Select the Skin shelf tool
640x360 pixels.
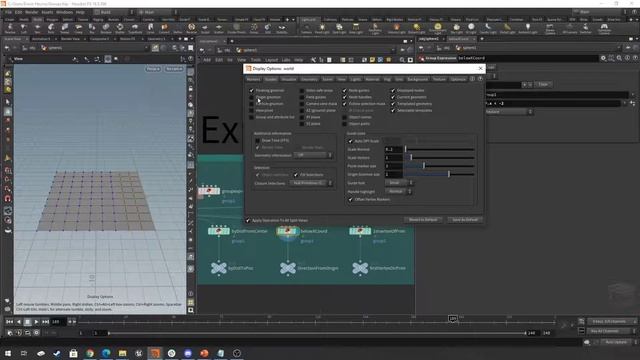click(37, 29)
